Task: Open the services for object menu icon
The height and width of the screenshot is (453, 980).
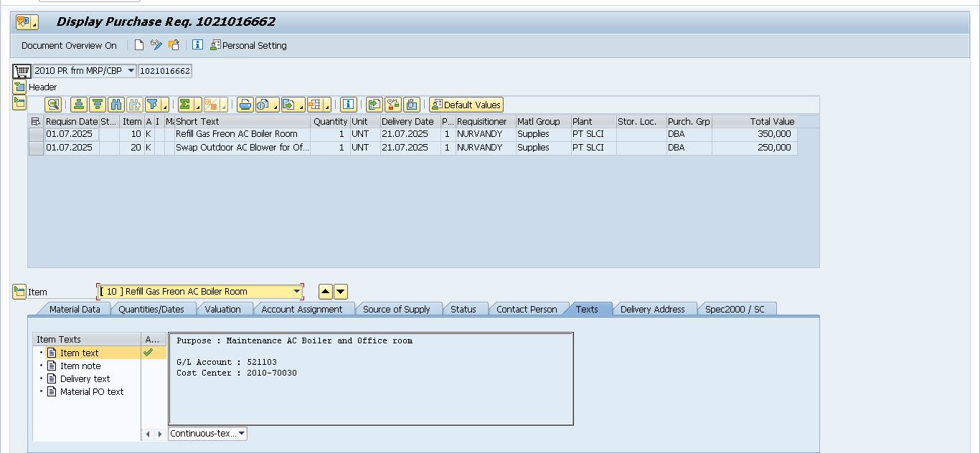Action: pos(27,22)
